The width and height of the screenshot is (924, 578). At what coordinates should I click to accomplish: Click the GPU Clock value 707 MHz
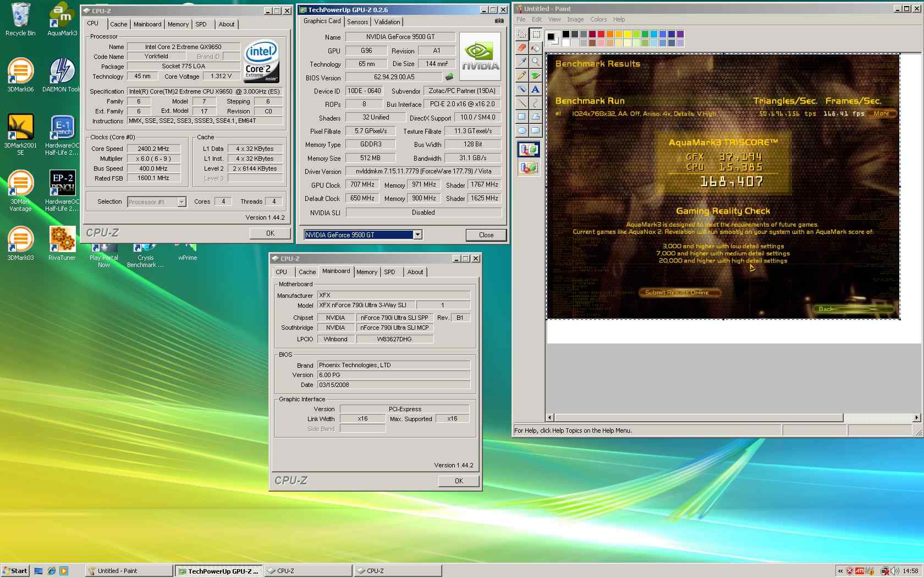pos(362,185)
